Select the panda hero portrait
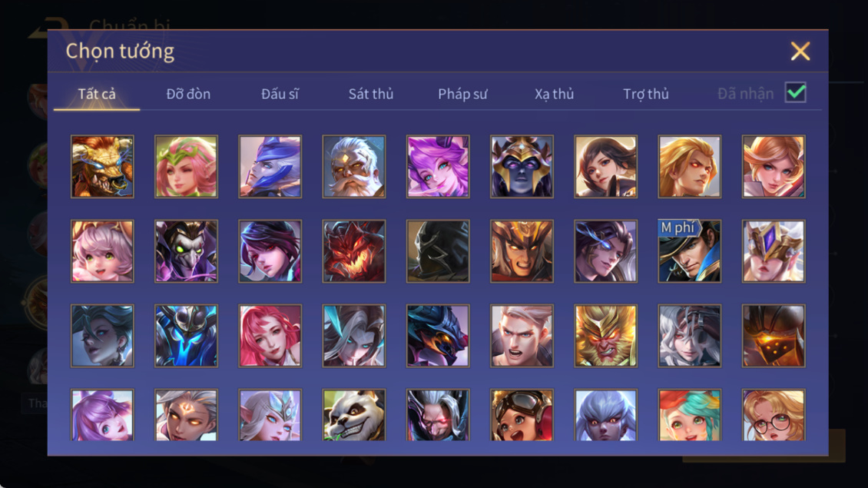The image size is (868, 488). click(x=354, y=415)
